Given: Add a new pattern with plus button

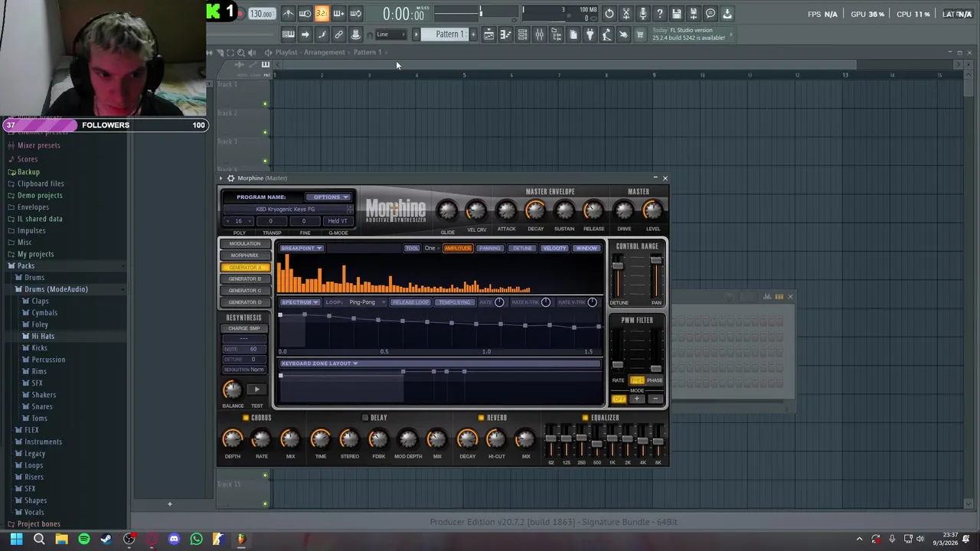Looking at the screenshot, I should point(473,34).
